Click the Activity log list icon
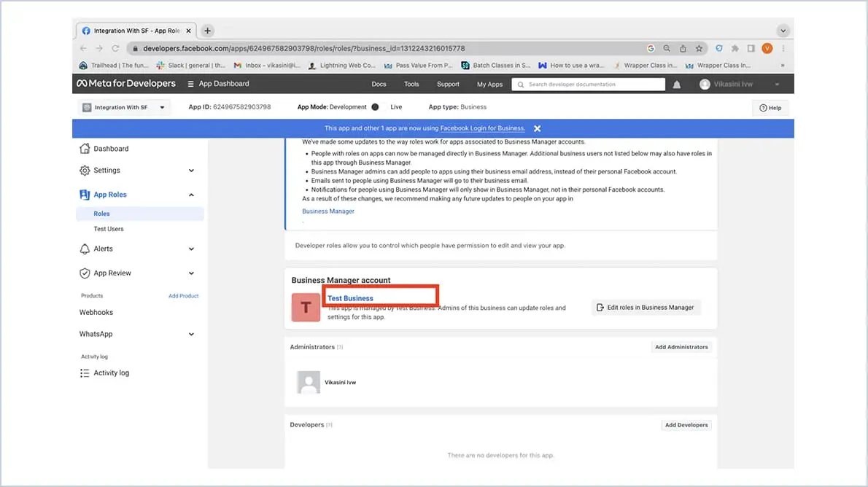This screenshot has width=868, height=487. (x=85, y=373)
